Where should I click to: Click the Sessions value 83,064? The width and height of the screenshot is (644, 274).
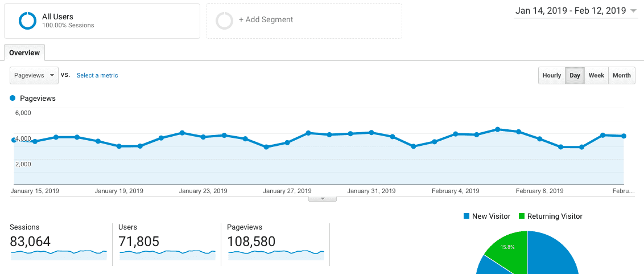30,242
